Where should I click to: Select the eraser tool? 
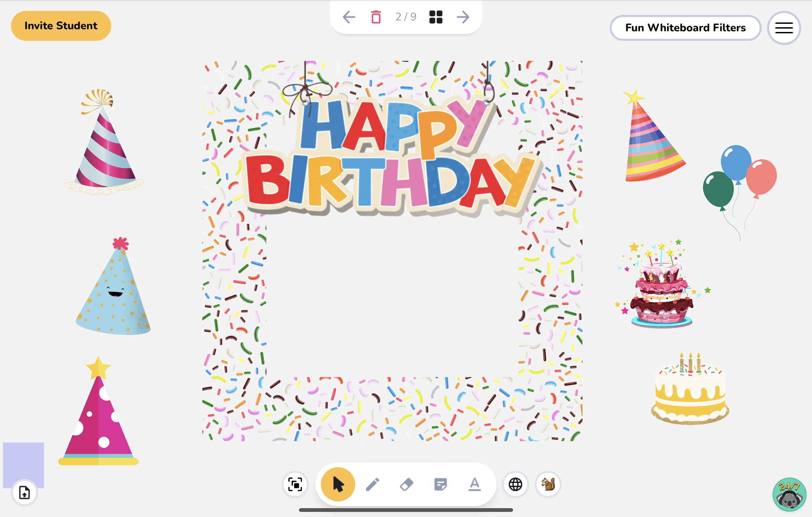pos(407,484)
